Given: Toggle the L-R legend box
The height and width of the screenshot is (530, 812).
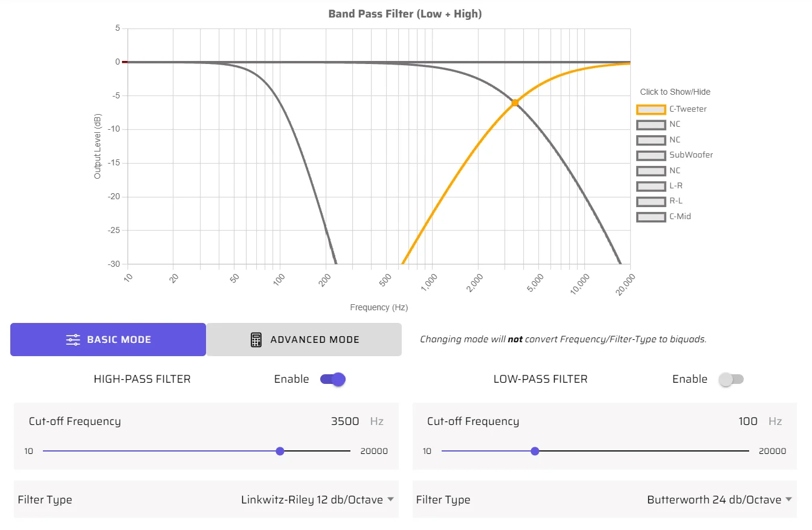Looking at the screenshot, I should (x=651, y=186).
